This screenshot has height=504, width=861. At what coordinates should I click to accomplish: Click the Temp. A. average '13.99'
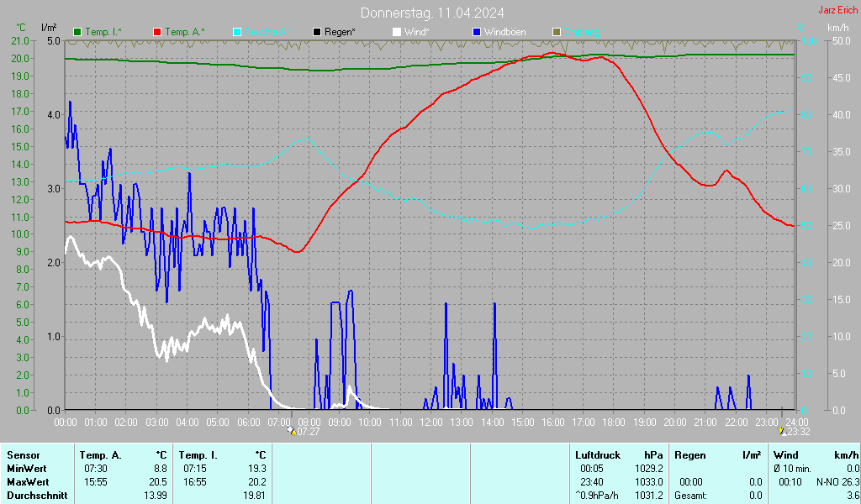[156, 496]
